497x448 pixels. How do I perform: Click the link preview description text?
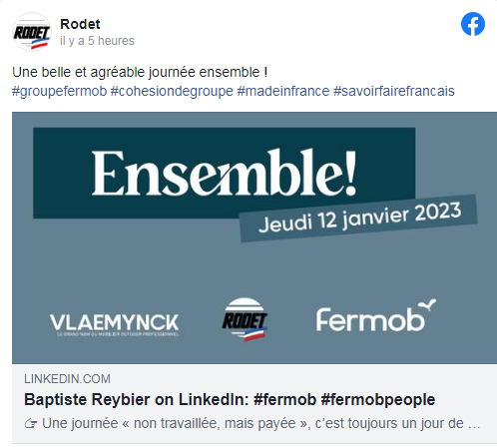pos(251,424)
